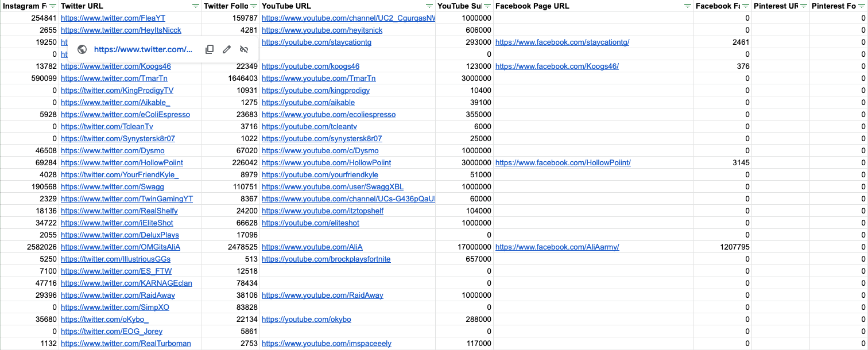Select cell with value 1646403

(230, 78)
